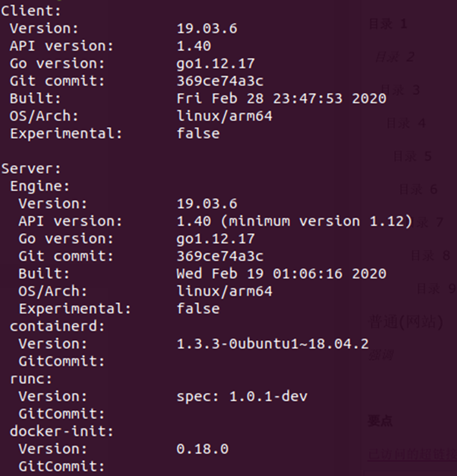Image resolution: width=457 pixels, height=476 pixels.
Task: Select the Engine linux/arm64 value
Action: [224, 292]
